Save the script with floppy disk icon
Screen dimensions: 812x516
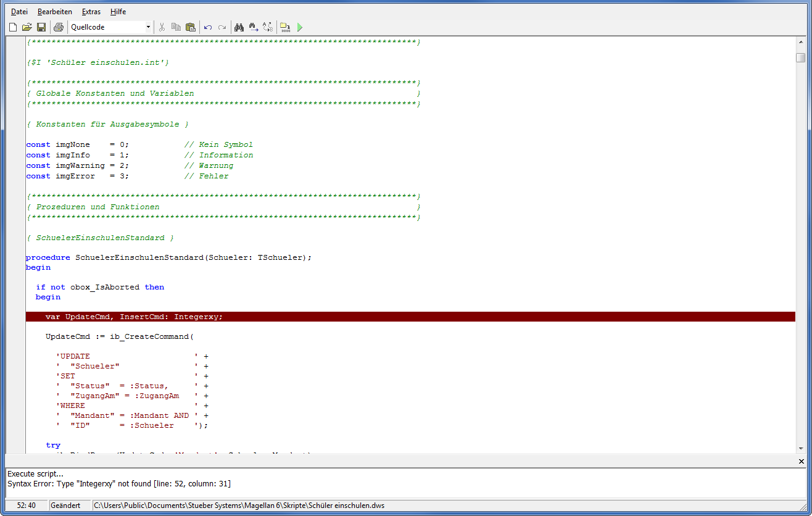[41, 27]
